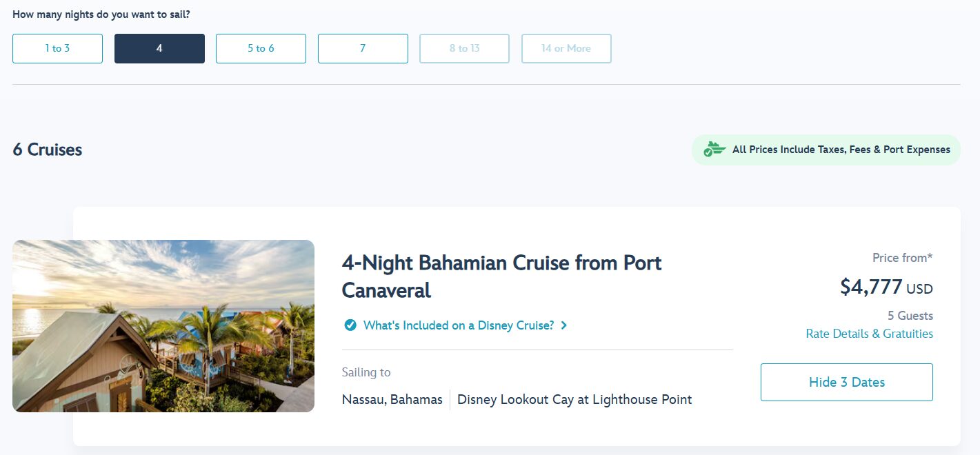Screen dimensions: 980x455
Task: Click the 8 to 13 nights option
Action: pyautogui.click(x=464, y=48)
